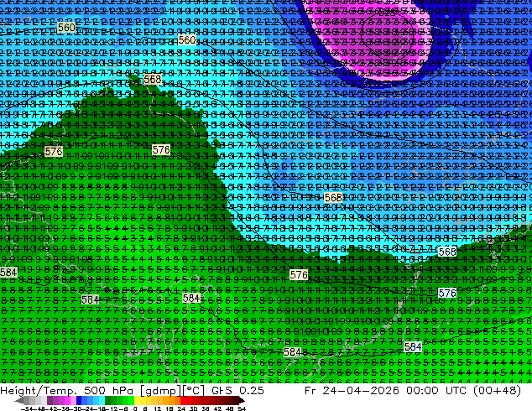Pick the dark purple swatch after the grays

point(50,401)
